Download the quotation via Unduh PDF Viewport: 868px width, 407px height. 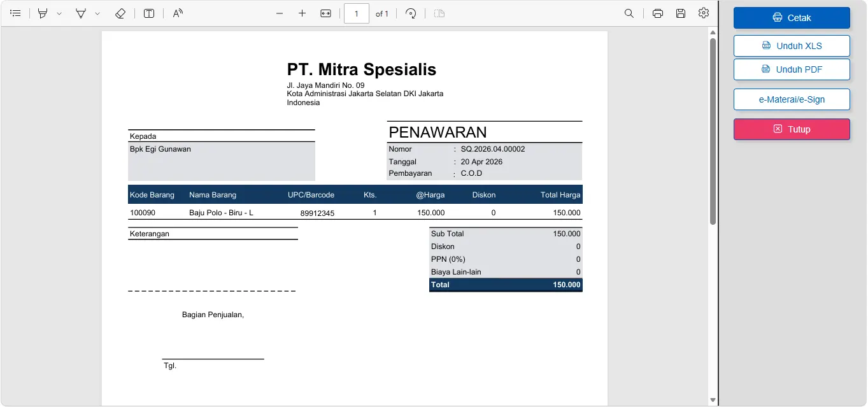(792, 69)
